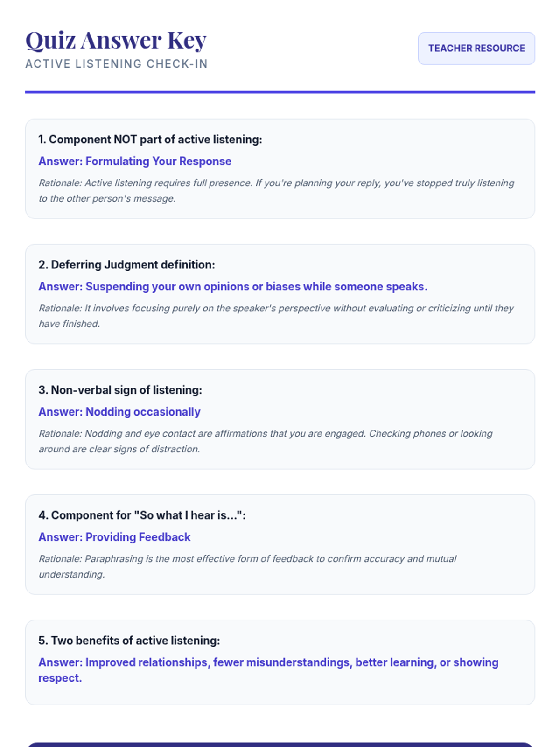Click the TEACHER RESOURCE badge
This screenshot has width=560, height=747.
coord(476,49)
